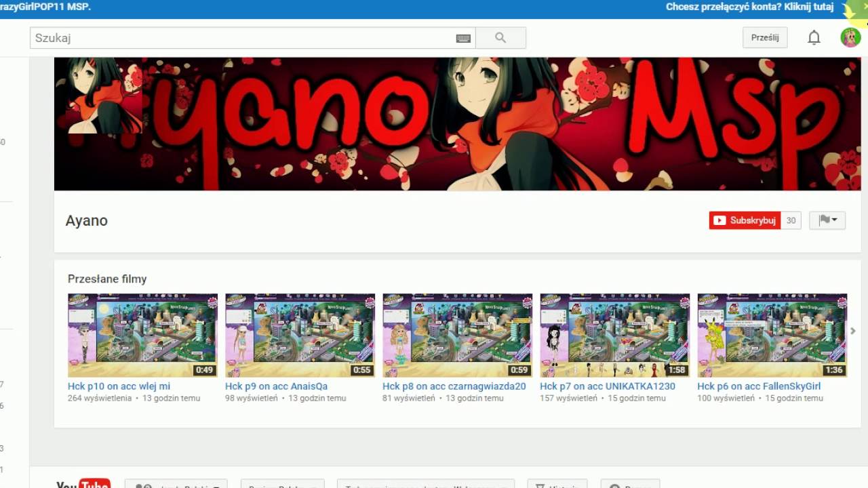
Task: Click the title 'Hck p9 on acc AnaisQa'
Action: point(276,386)
